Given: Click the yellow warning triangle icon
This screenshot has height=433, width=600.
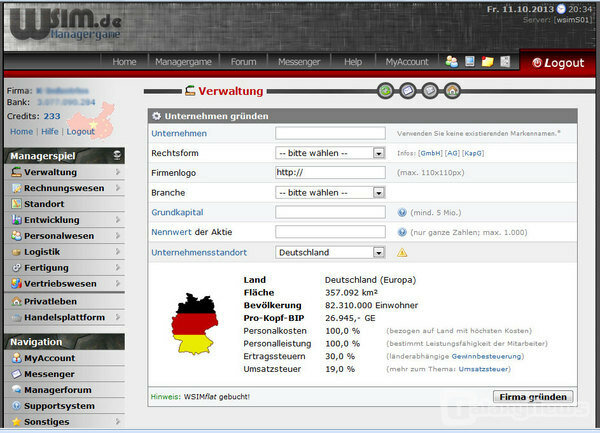Looking at the screenshot, I should (x=402, y=252).
